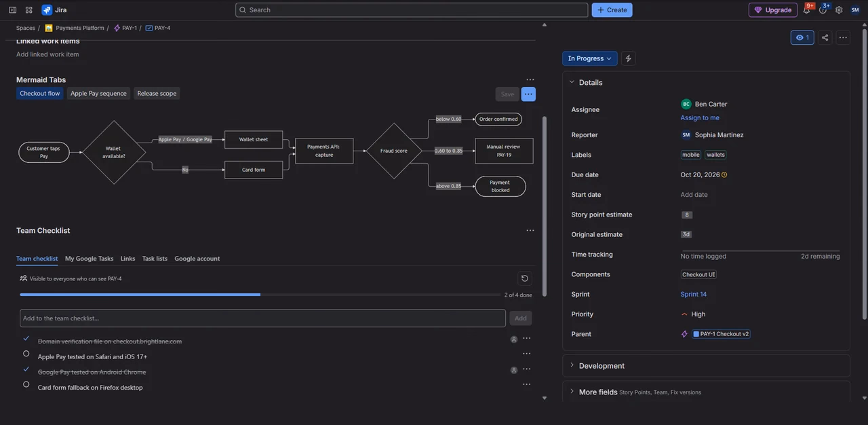This screenshot has width=868, height=425.
Task: Click Ben Carter assignee avatar
Action: 686,104
